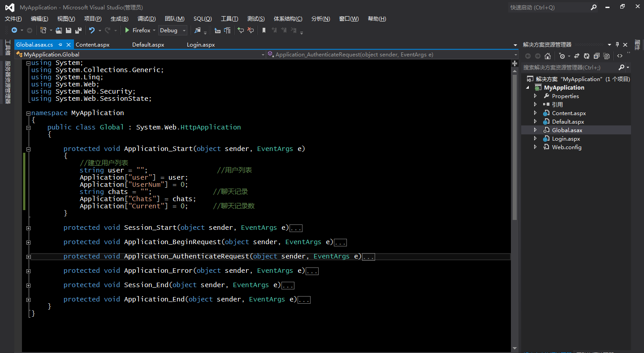
Task: Expand the Session_End method body
Action: pyautogui.click(x=28, y=285)
